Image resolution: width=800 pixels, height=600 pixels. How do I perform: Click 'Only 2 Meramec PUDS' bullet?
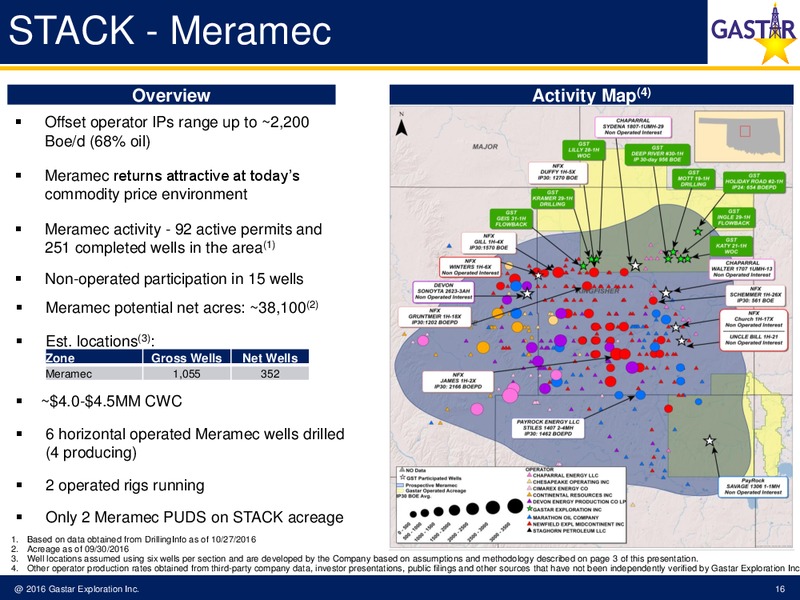194,517
